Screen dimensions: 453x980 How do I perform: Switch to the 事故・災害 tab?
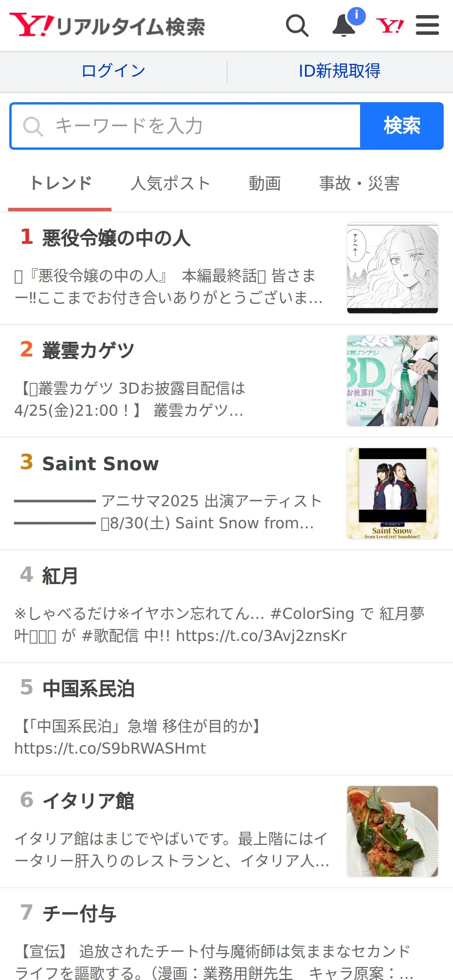click(359, 183)
